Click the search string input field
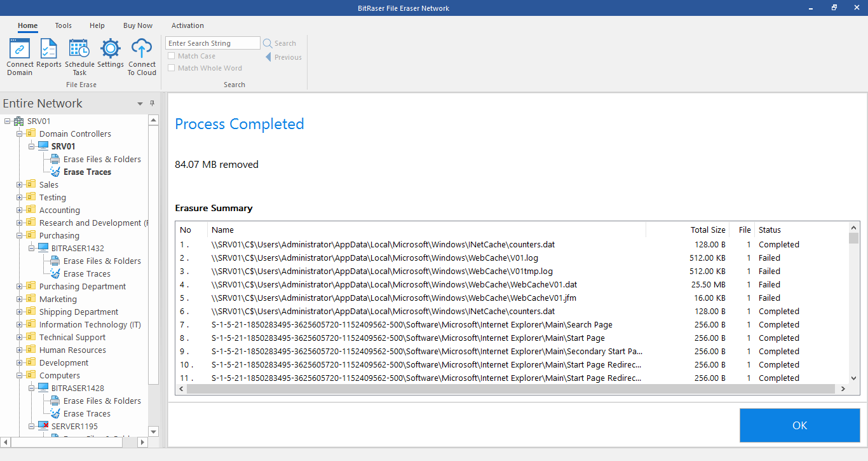Image resolution: width=868 pixels, height=461 pixels. pos(213,43)
